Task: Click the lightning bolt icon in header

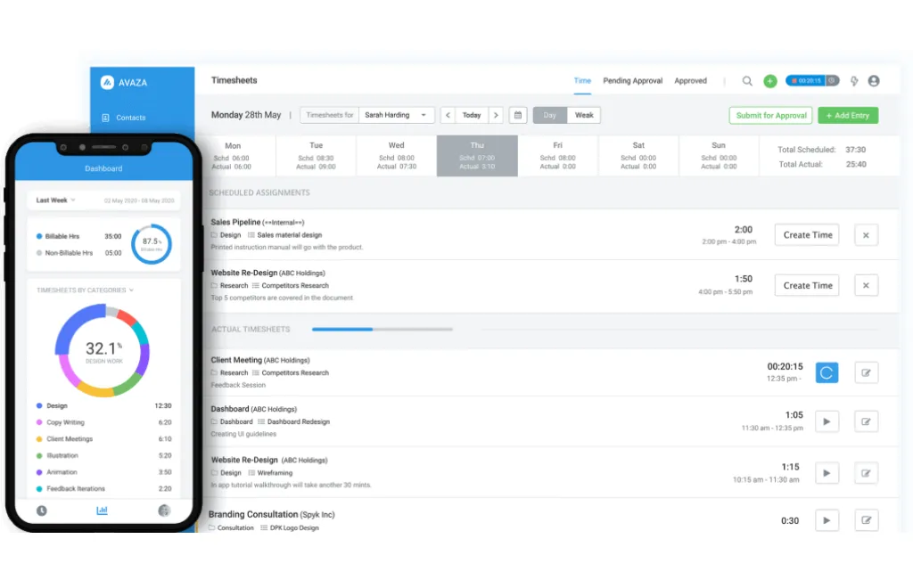Action: [854, 81]
